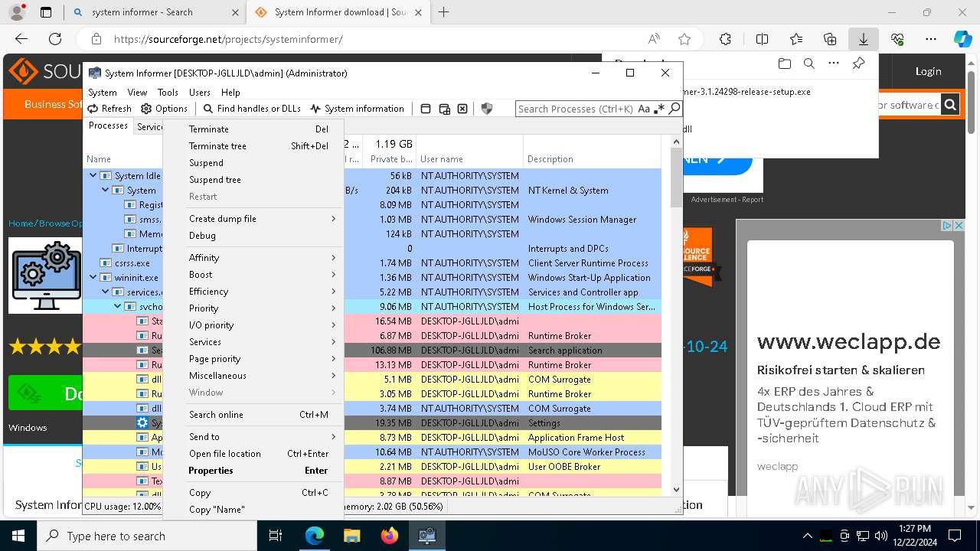Click the find window and thread icon
This screenshot has height=551, width=980.
[444, 109]
